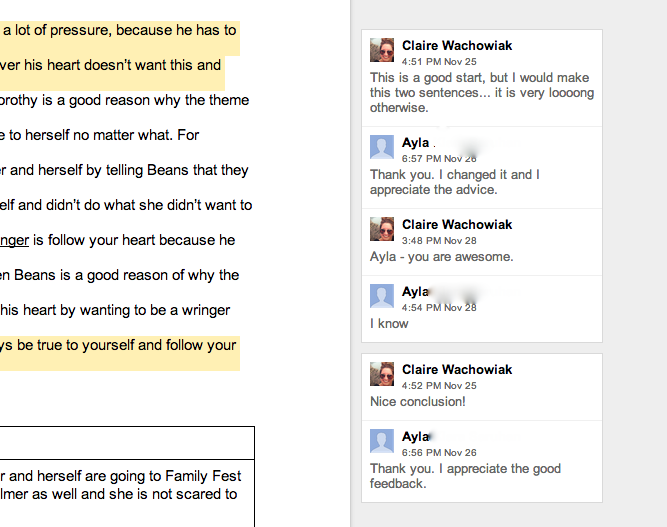Image resolution: width=667 pixels, height=527 pixels.
Task: Click the highlighted "be true to yourself" line
Action: 119,346
